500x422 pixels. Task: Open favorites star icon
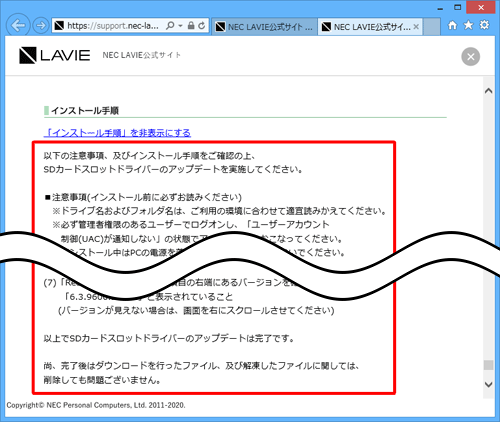[468, 25]
